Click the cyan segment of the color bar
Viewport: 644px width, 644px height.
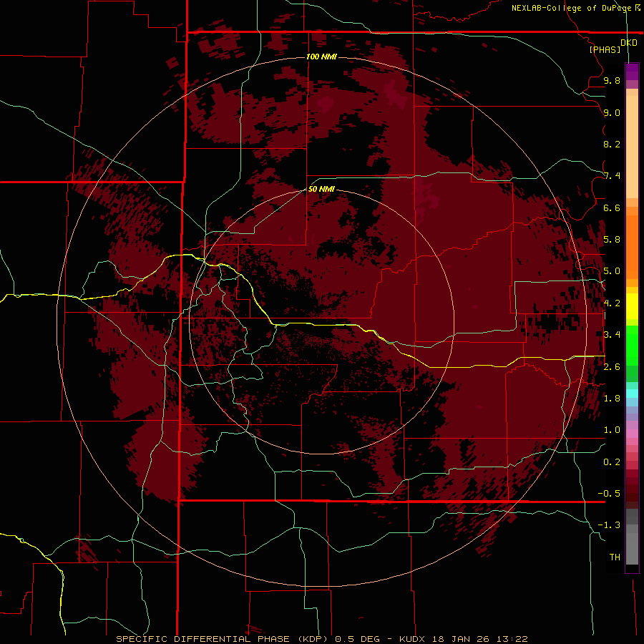(x=632, y=394)
